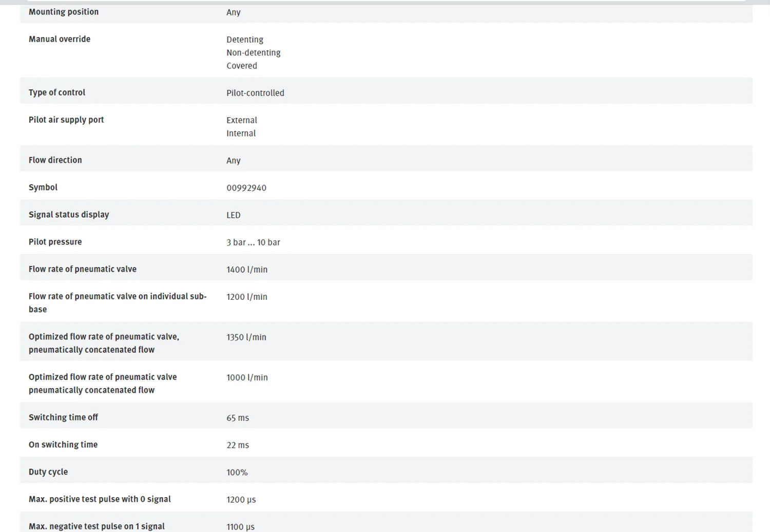770x532 pixels.
Task: Select the Max. negative test pulse label
Action: pos(97,526)
